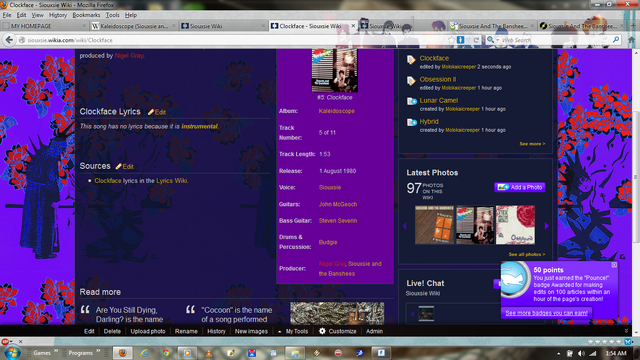Click the Add a Photo button
The height and width of the screenshot is (360, 640).
520,187
